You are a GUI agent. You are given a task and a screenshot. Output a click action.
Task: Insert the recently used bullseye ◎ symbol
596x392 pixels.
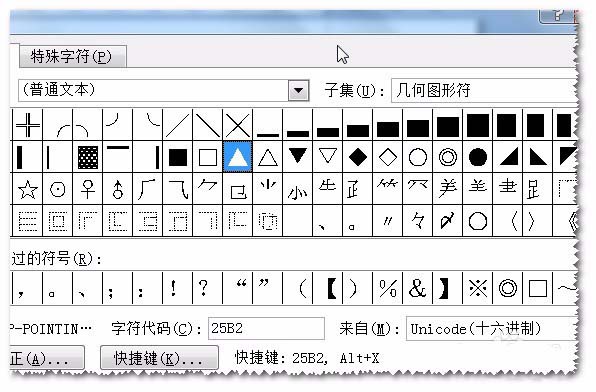click(x=508, y=288)
